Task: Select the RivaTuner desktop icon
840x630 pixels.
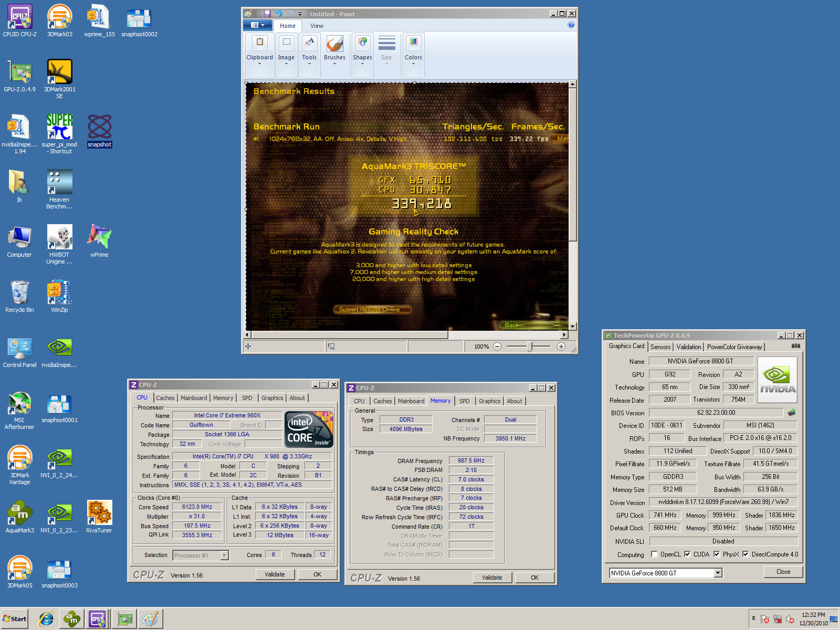Action: point(99,516)
